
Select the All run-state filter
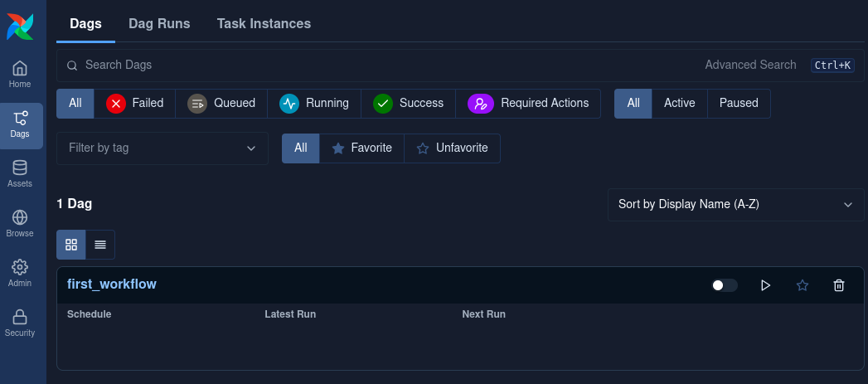pos(75,103)
